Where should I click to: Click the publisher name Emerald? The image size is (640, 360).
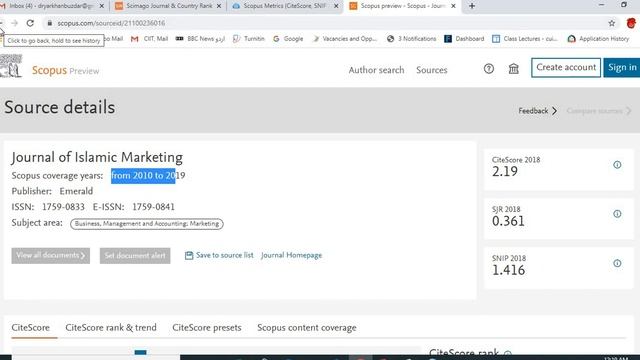pyautogui.click(x=76, y=191)
